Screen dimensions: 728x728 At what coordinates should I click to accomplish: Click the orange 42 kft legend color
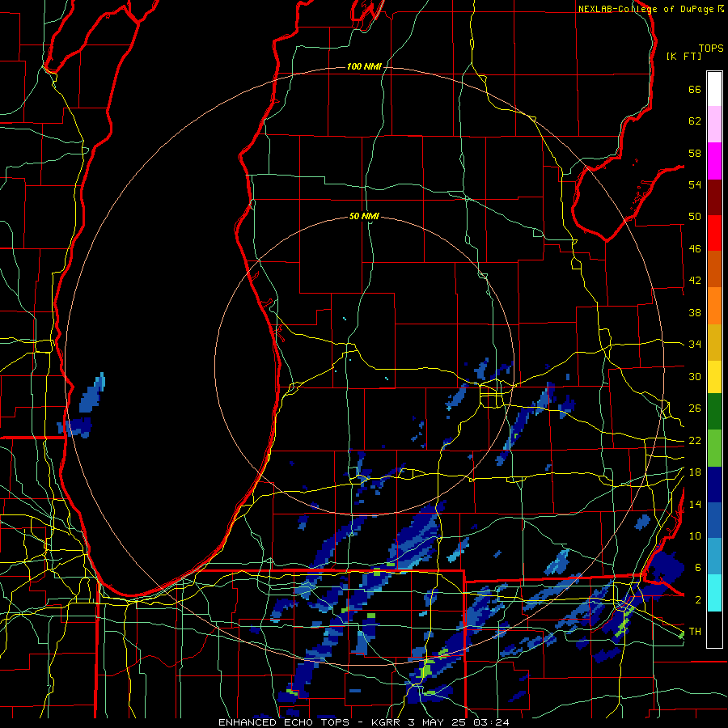[x=714, y=306]
